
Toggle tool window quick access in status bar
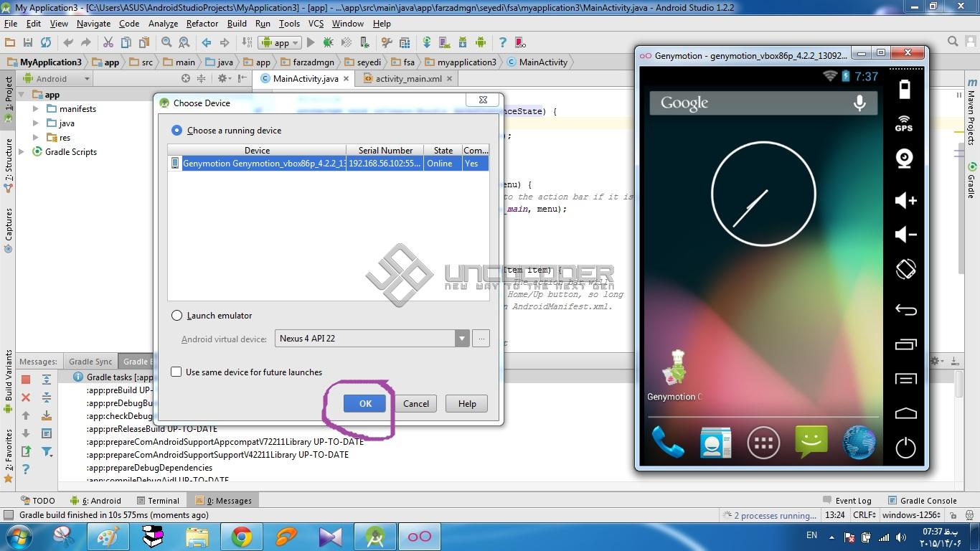pos(9,515)
